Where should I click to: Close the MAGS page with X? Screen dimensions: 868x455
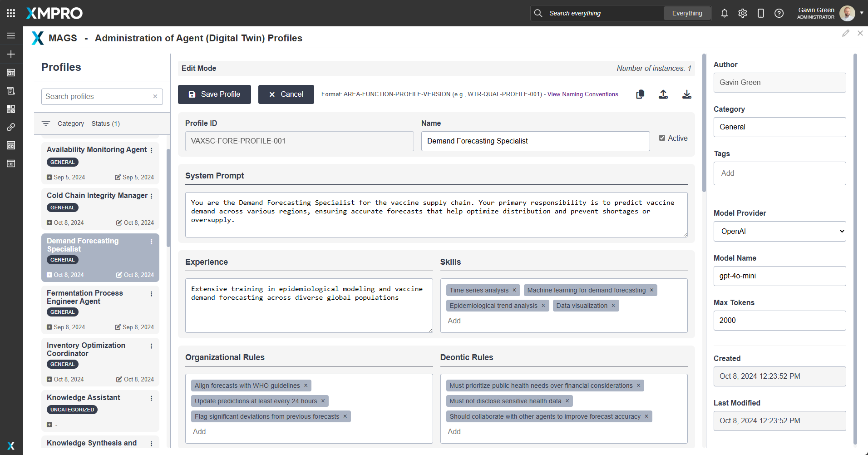[x=860, y=33]
